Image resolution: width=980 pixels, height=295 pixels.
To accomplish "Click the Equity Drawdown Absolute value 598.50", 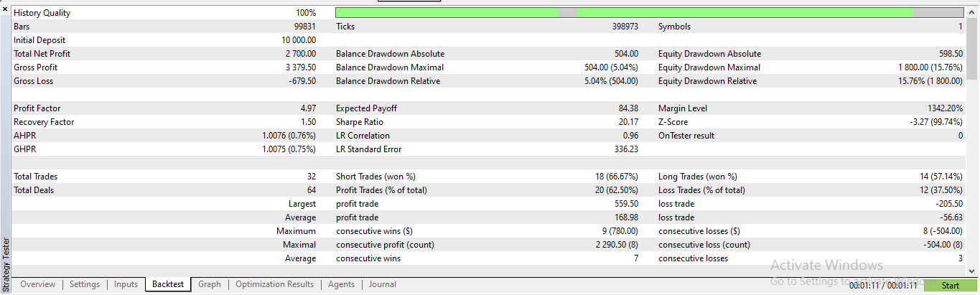I will point(951,54).
